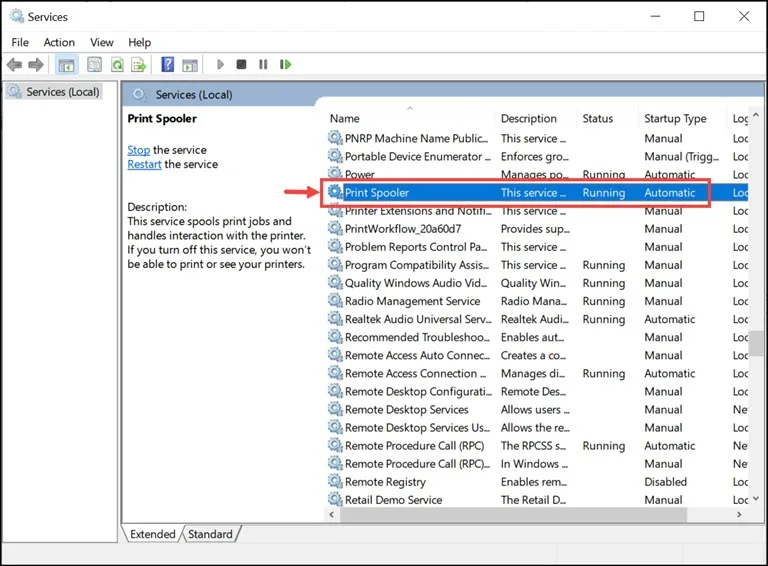Click the horizontal scrollbar thumb
The image size is (768, 566).
pos(513,514)
